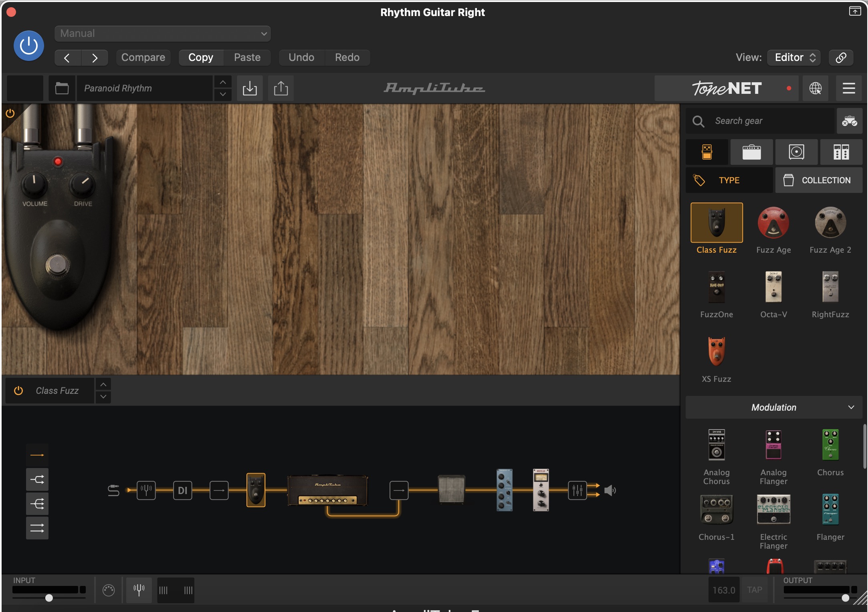Collapse the Modulation section
The image size is (868, 612).
coord(774,407)
